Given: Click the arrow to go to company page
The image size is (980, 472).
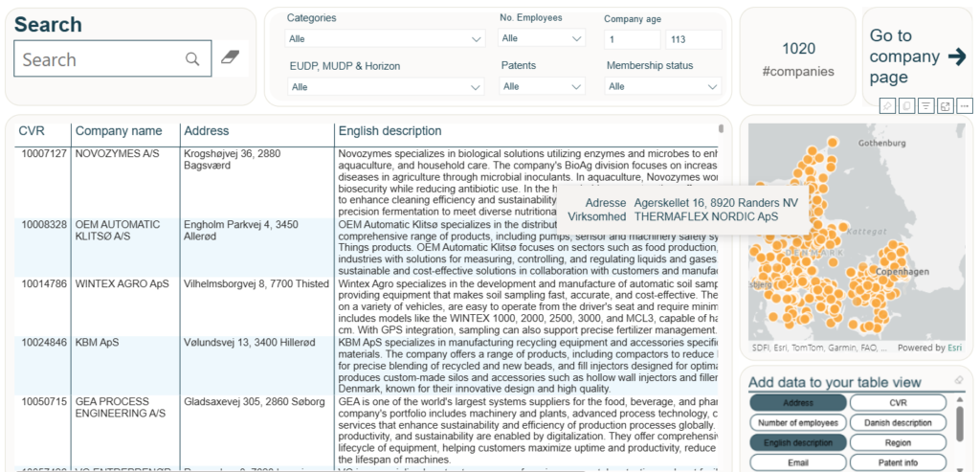Looking at the screenshot, I should coord(955,56).
